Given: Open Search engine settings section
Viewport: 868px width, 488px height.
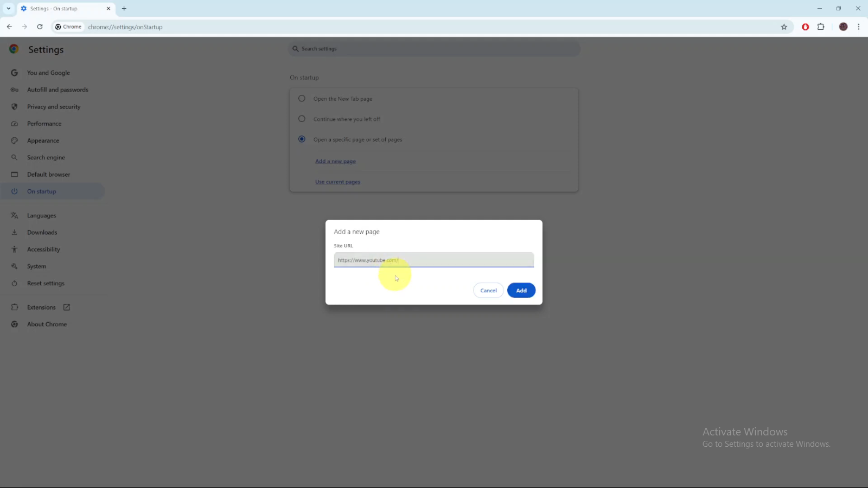Looking at the screenshot, I should (46, 157).
